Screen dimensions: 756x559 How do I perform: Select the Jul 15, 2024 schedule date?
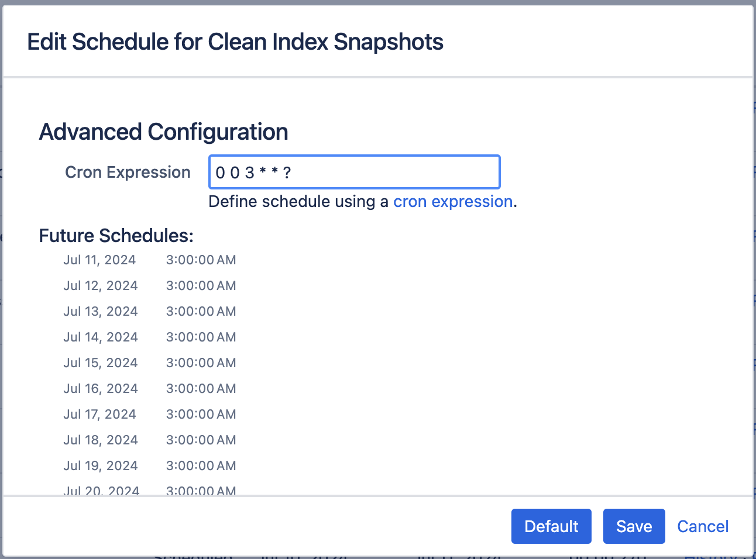(x=101, y=363)
